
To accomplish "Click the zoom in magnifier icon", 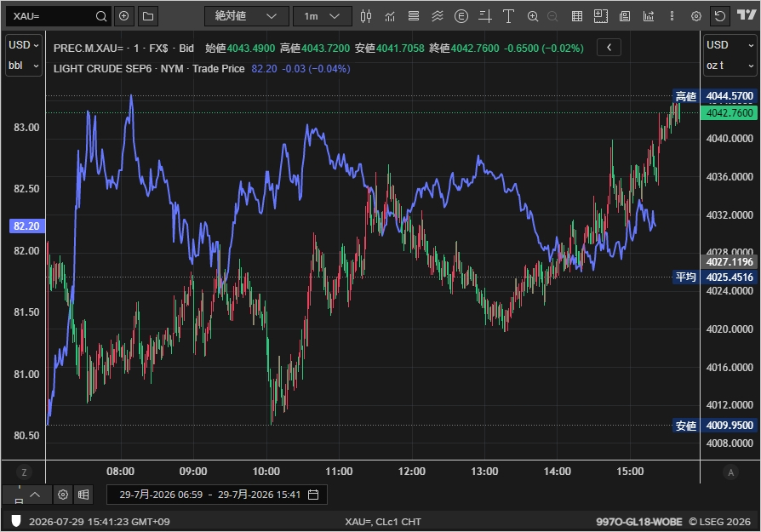I will pos(532,16).
